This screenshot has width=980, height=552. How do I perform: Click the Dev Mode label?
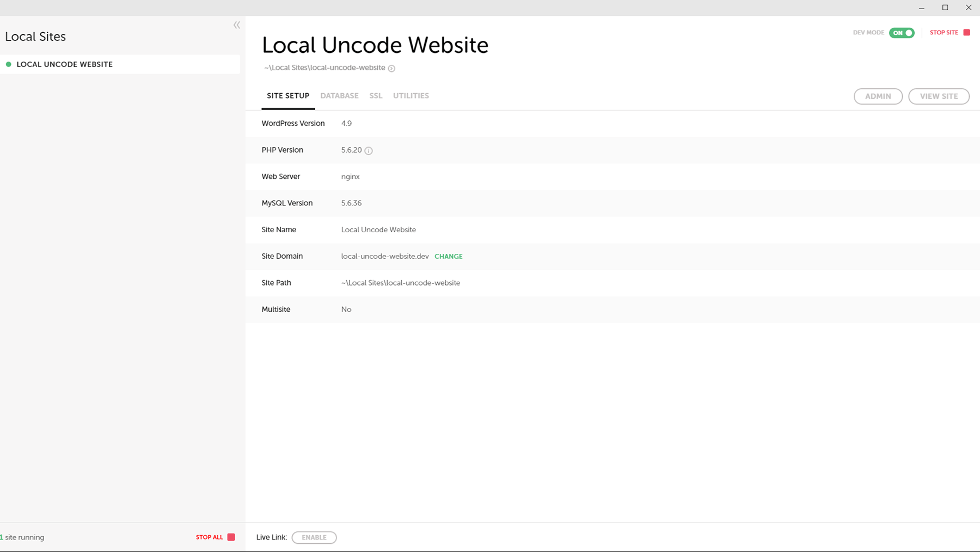(x=868, y=33)
